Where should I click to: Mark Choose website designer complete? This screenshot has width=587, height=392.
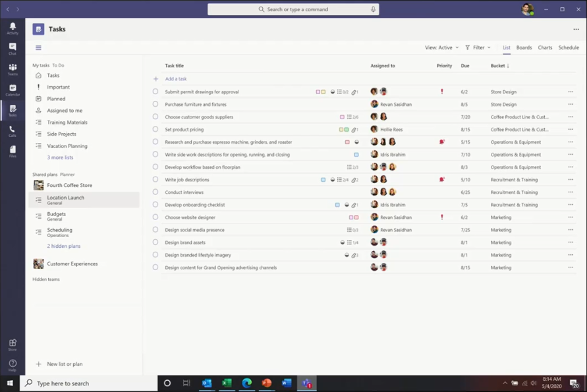pyautogui.click(x=155, y=217)
